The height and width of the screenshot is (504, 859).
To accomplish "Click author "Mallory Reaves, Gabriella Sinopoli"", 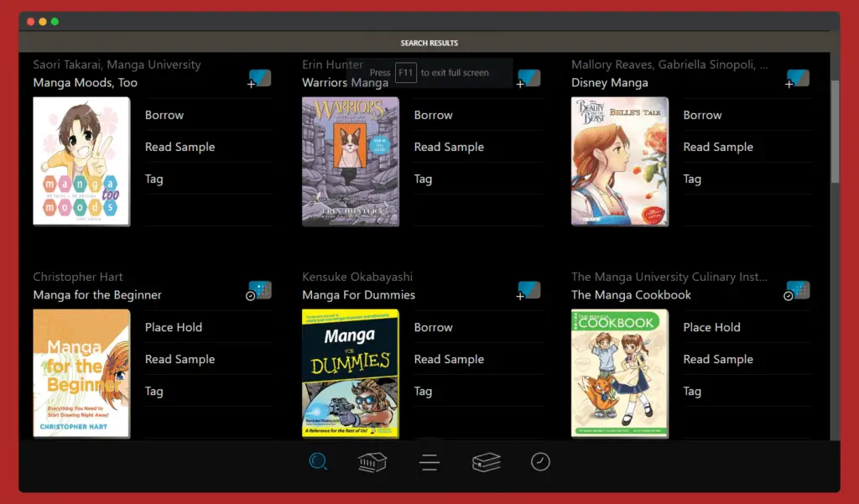I will [669, 65].
